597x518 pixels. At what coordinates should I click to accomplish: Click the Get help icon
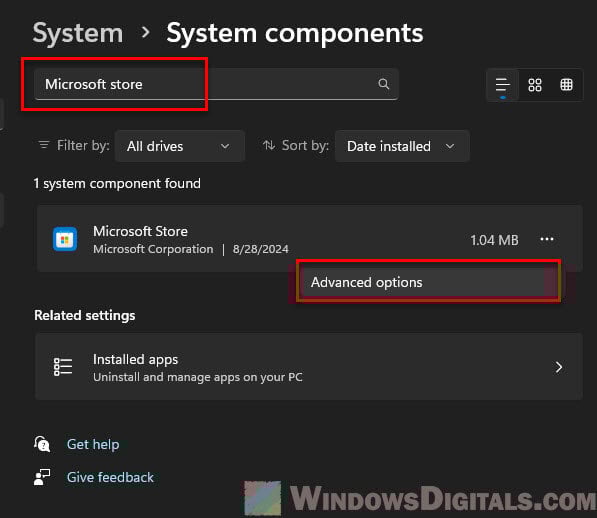pyautogui.click(x=42, y=444)
